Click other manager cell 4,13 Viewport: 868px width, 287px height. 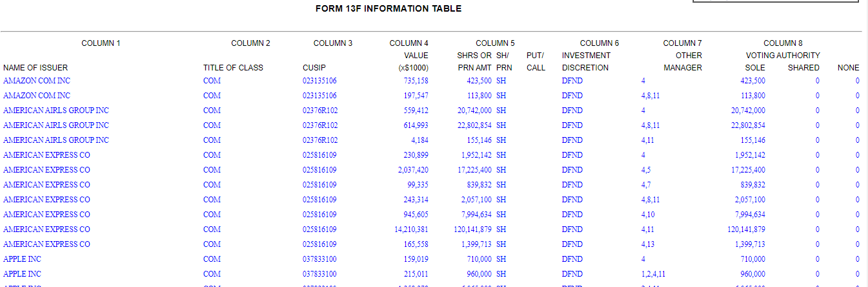648,244
